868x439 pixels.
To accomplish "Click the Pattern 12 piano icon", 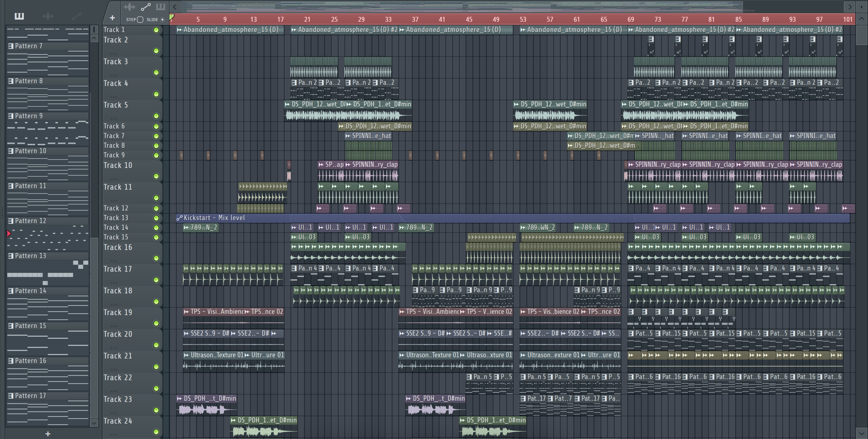I will click(x=11, y=221).
